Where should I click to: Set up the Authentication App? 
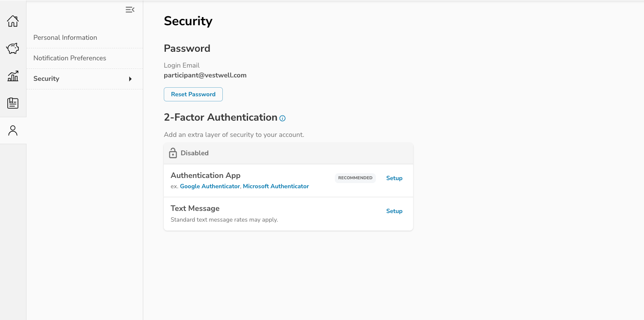coord(394,178)
